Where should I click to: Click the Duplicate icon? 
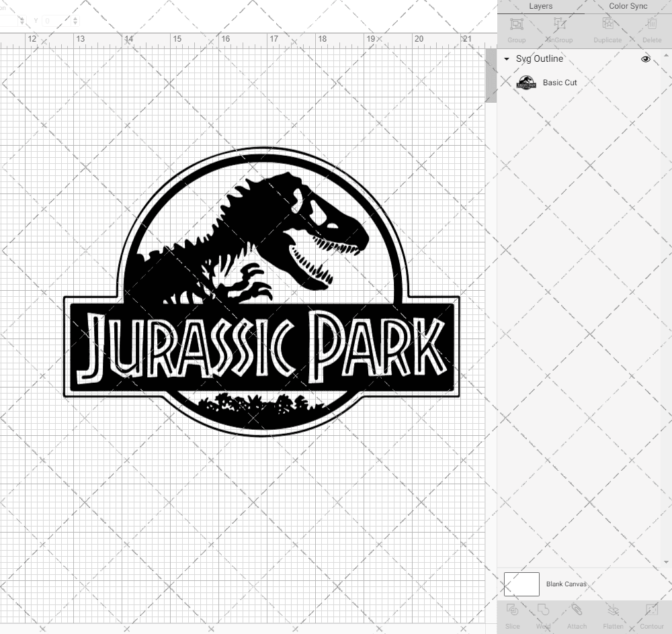[x=607, y=30]
